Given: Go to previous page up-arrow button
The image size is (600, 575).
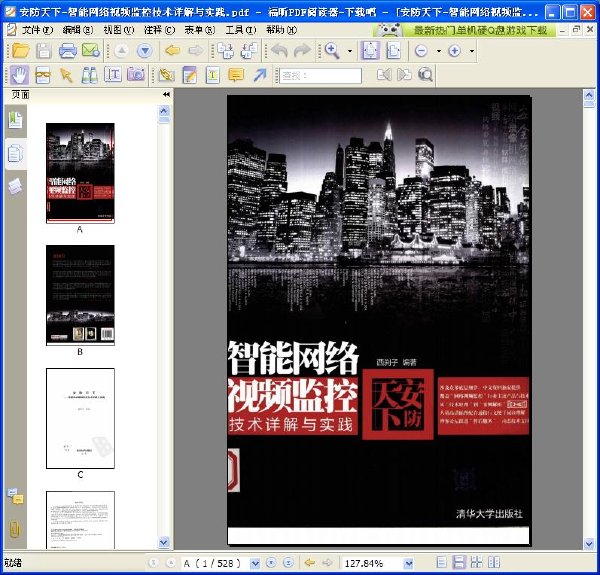Looking at the screenshot, I should (121, 50).
